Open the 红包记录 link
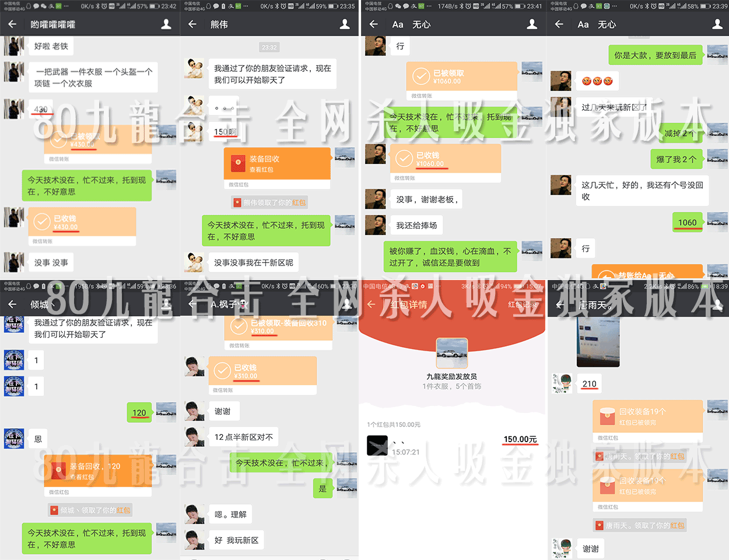This screenshot has width=729, height=560. pos(521,304)
